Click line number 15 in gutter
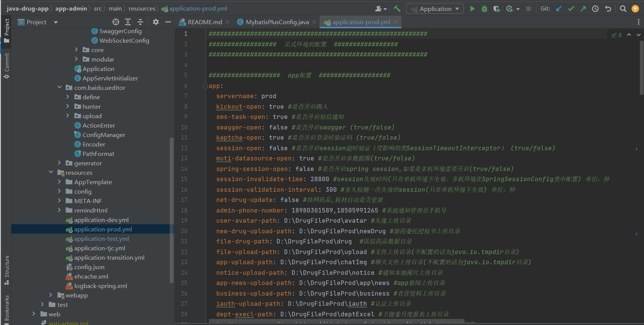The width and height of the screenshot is (644, 325). click(184, 179)
